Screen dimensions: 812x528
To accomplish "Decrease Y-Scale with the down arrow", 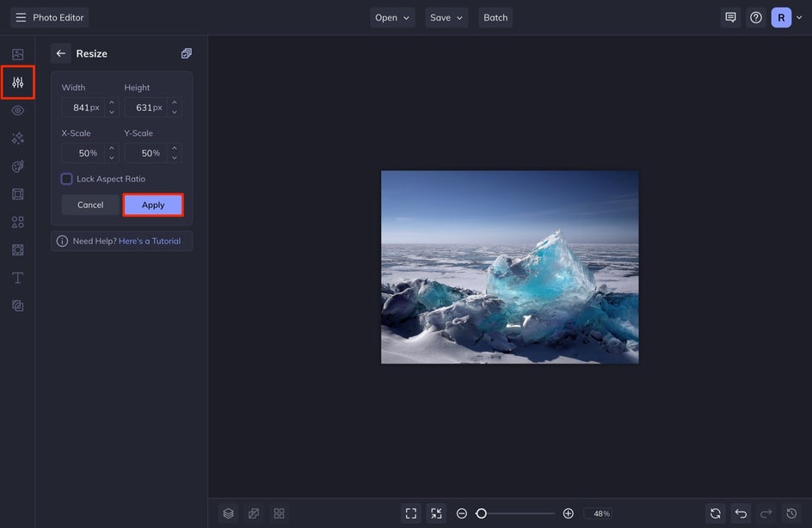I will point(175,157).
